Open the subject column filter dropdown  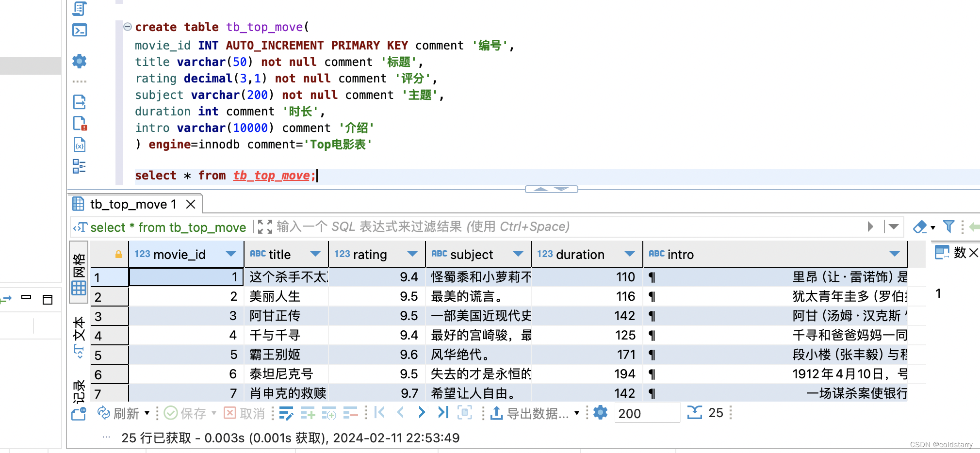pyautogui.click(x=518, y=254)
